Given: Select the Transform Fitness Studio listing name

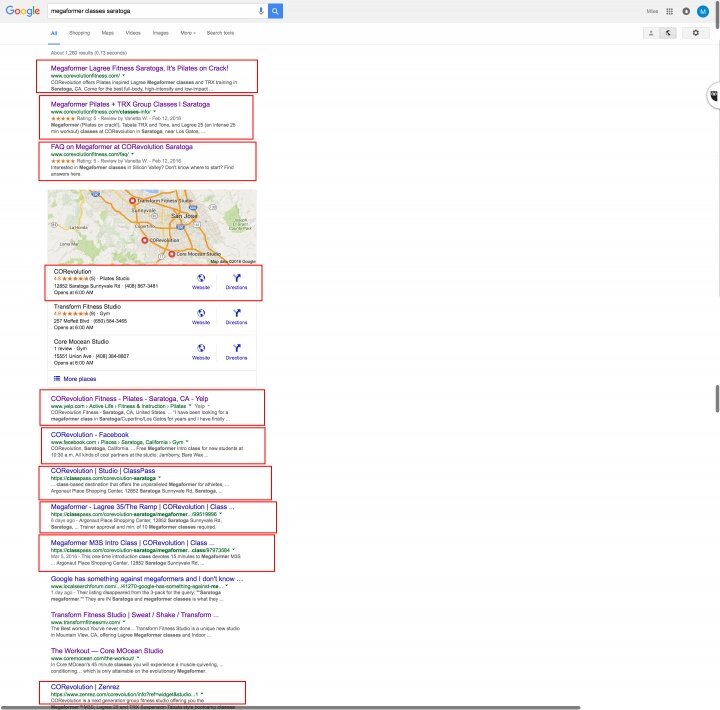Looking at the screenshot, I should 87,306.
